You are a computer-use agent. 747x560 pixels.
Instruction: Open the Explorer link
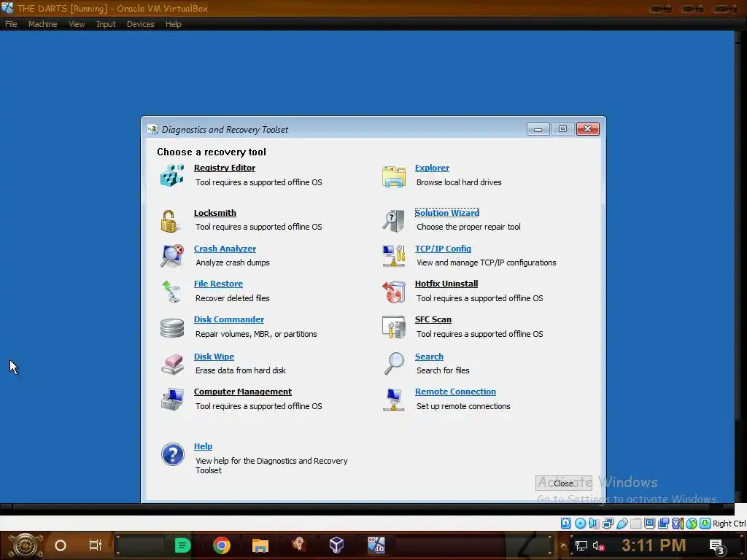pyautogui.click(x=432, y=168)
